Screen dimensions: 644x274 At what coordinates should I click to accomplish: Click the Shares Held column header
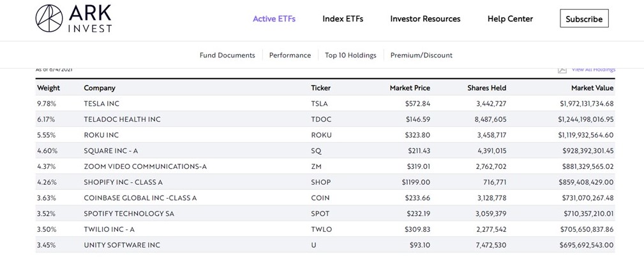486,88
